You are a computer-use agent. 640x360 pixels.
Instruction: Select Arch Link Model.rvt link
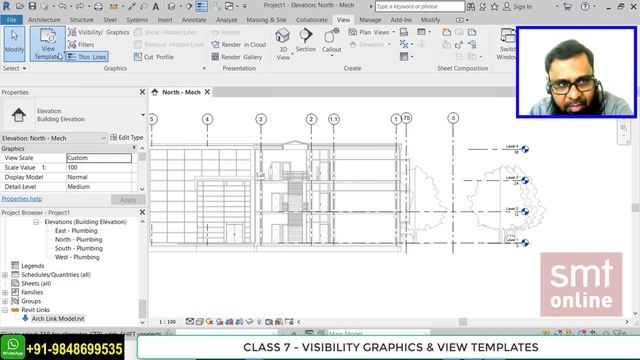pyautogui.click(x=58, y=319)
